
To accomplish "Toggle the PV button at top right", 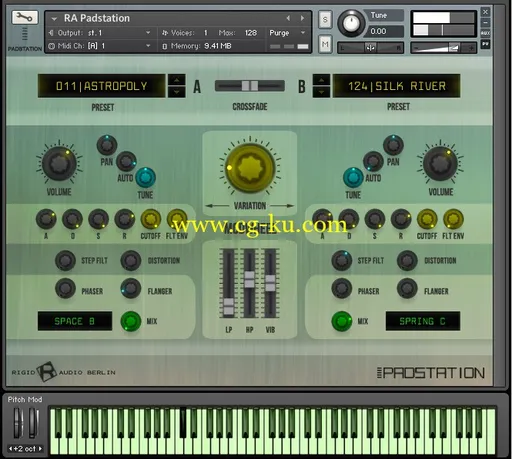I will pyautogui.click(x=485, y=44).
